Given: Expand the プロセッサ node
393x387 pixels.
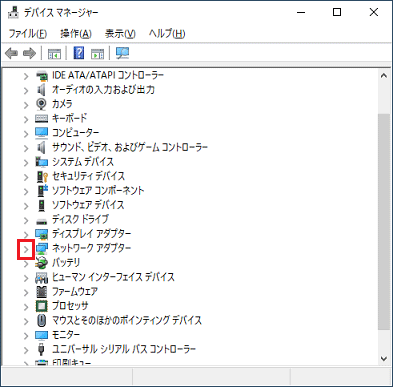Looking at the screenshot, I should pyautogui.click(x=26, y=307).
